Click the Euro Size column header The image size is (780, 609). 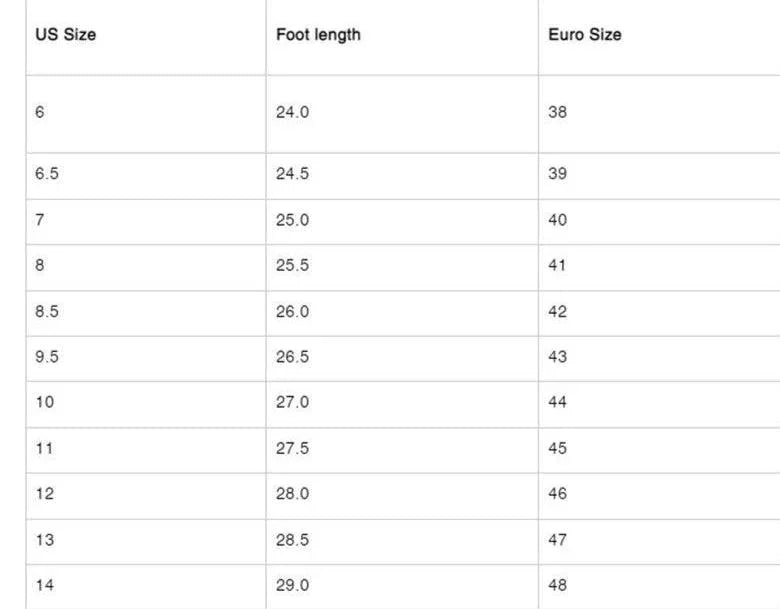click(x=584, y=35)
